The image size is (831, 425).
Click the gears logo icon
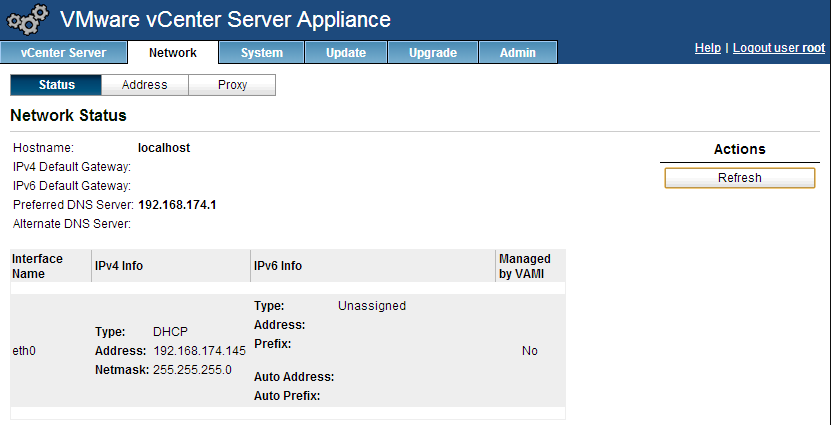coord(26,20)
